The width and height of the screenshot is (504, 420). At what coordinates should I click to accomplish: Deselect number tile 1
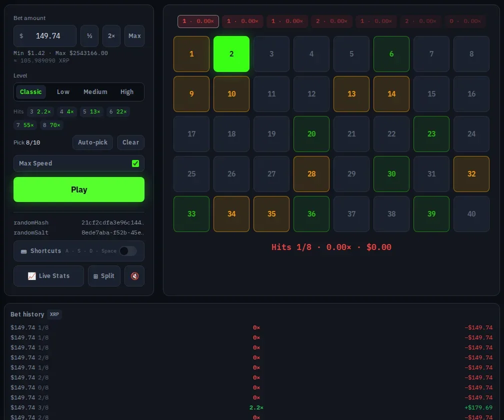pyautogui.click(x=191, y=54)
